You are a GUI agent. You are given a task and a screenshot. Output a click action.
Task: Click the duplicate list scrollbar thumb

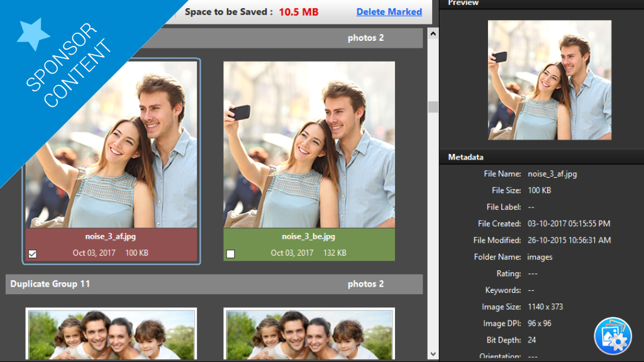(x=433, y=107)
